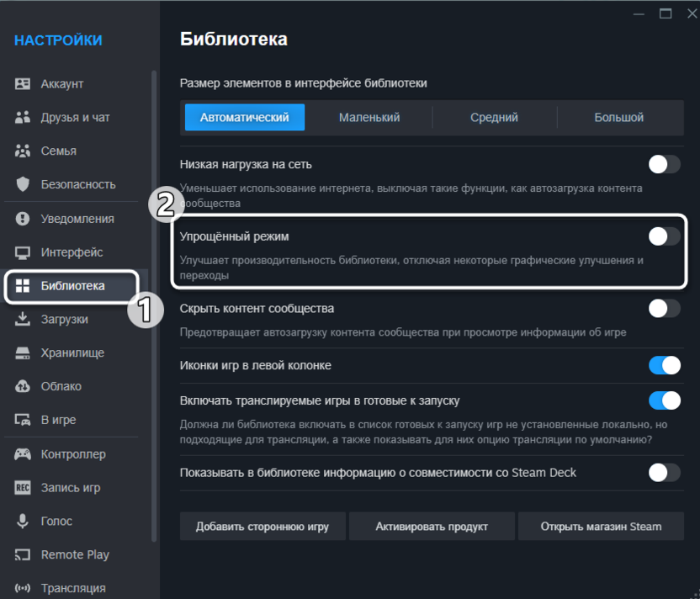This screenshot has width=700, height=599.
Task: Select the Маленький size tab
Action: (x=369, y=118)
